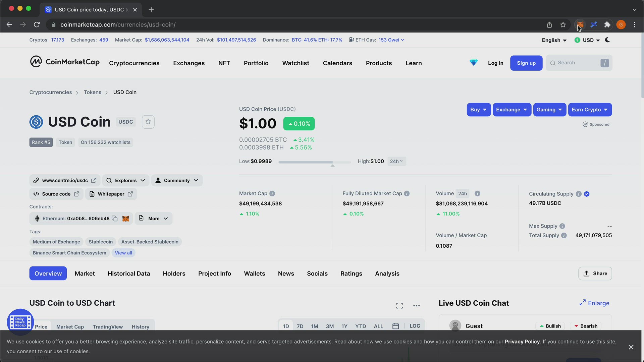This screenshot has width=644, height=362.
Task: Open chart three-dot options menu
Action: 417,306
